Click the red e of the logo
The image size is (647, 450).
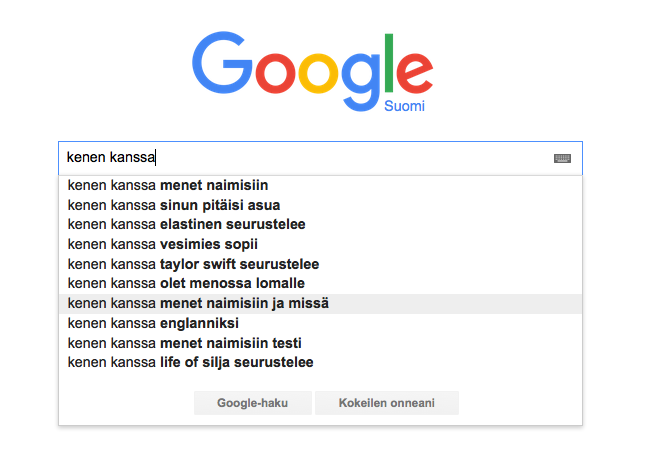pyautogui.click(x=414, y=73)
